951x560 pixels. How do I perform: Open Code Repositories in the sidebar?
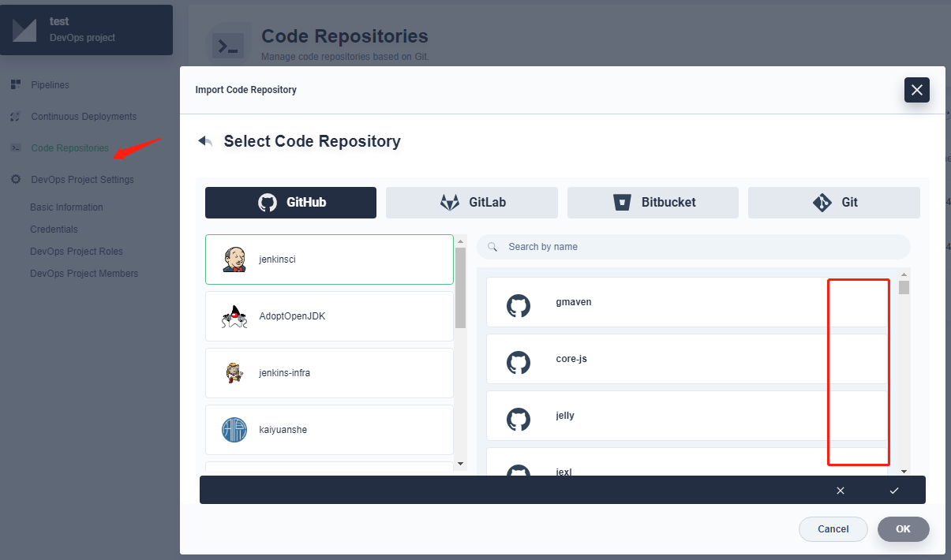[x=70, y=148]
